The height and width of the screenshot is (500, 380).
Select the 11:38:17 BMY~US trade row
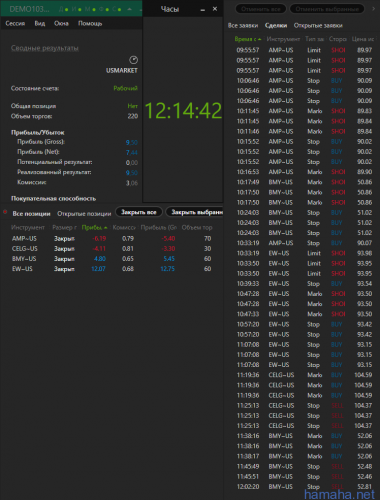303,456
